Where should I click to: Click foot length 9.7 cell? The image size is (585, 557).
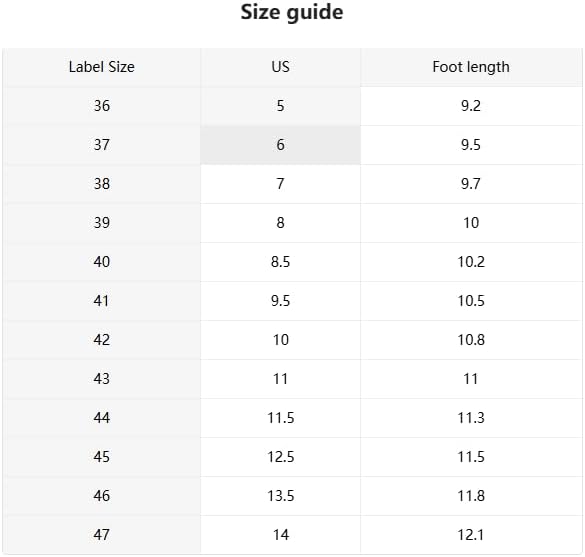[x=471, y=184]
